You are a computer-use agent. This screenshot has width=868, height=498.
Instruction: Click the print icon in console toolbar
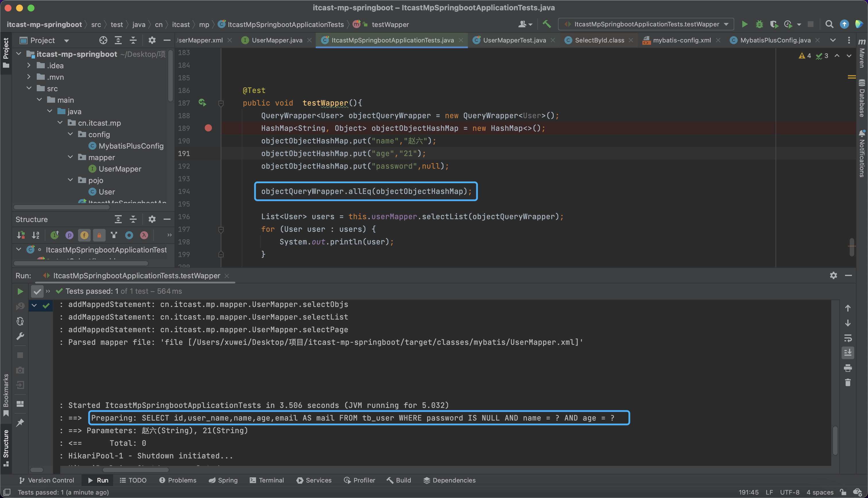(x=848, y=368)
